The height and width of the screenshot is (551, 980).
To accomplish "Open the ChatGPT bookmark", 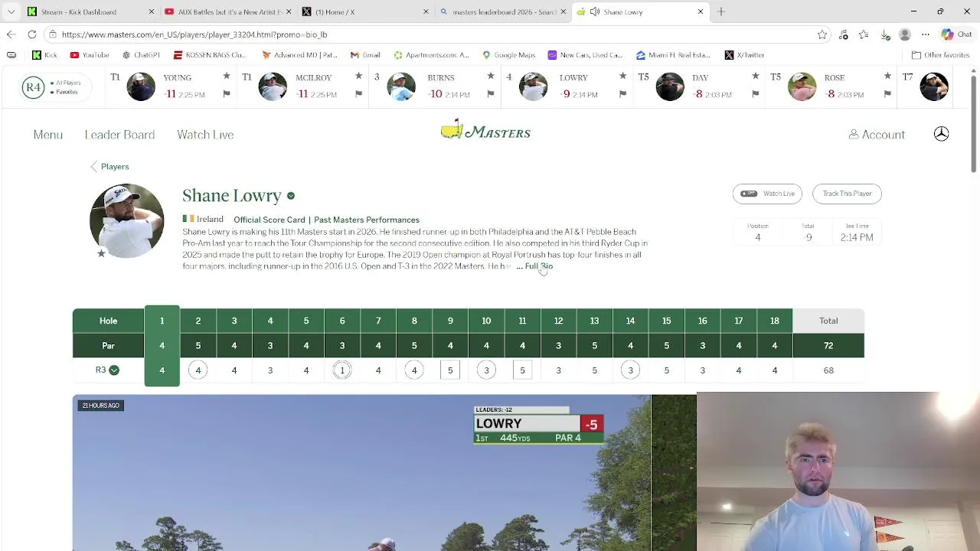I will [x=140, y=55].
